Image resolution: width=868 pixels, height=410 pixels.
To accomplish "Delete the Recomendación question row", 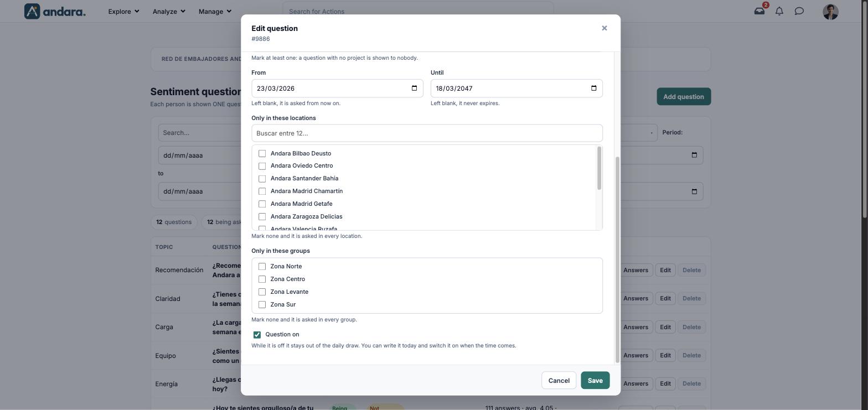I will pos(691,270).
